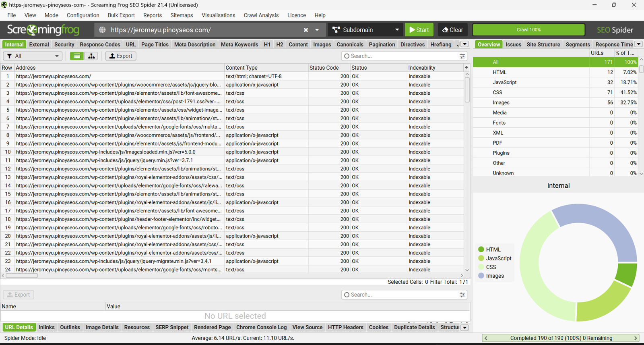
Task: Add column with plus icon
Action: (466, 68)
